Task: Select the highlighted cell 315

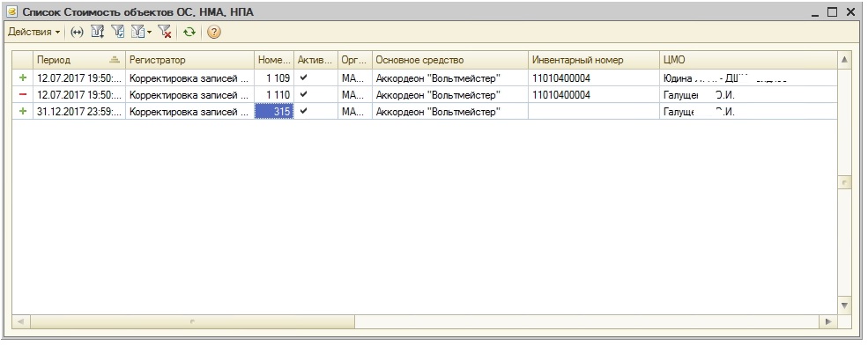Action: click(x=274, y=111)
